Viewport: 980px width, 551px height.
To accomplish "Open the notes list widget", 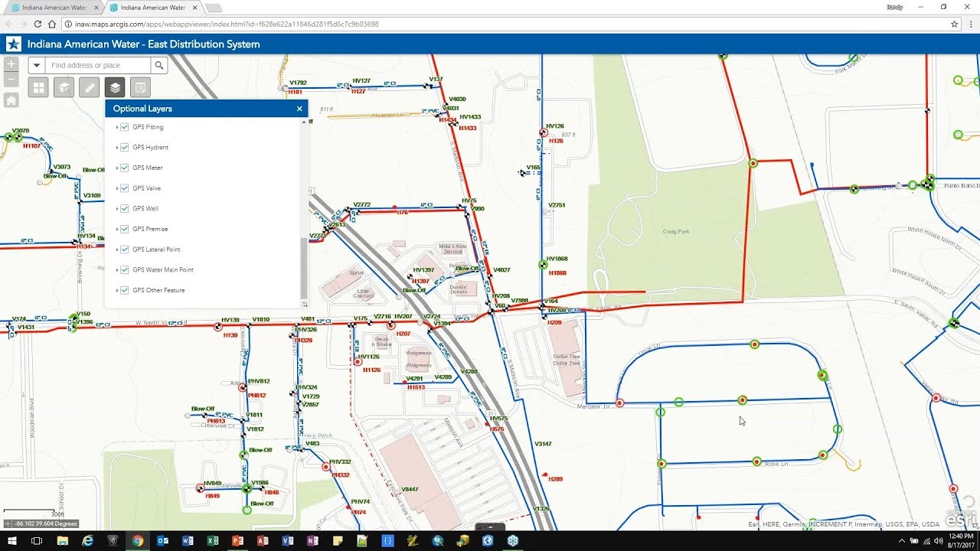I will pyautogui.click(x=140, y=87).
